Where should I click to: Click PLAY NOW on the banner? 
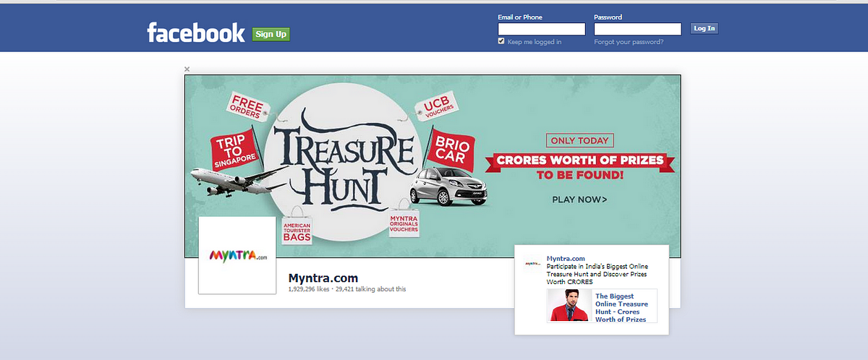click(x=579, y=200)
